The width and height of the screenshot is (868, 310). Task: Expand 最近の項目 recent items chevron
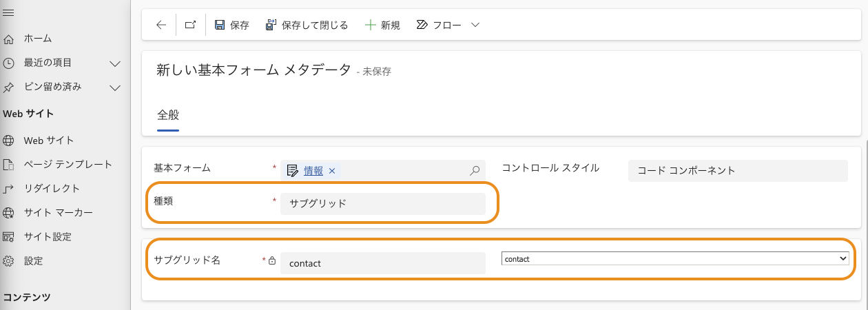(115, 63)
